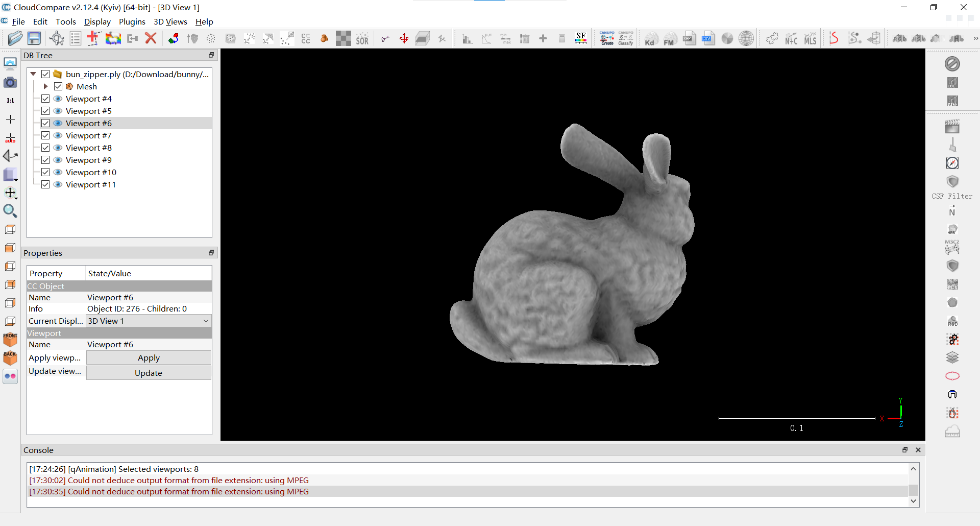This screenshot has width=980, height=526.
Task: Uncheck the bun_zipper.ply checkbox
Action: point(45,74)
